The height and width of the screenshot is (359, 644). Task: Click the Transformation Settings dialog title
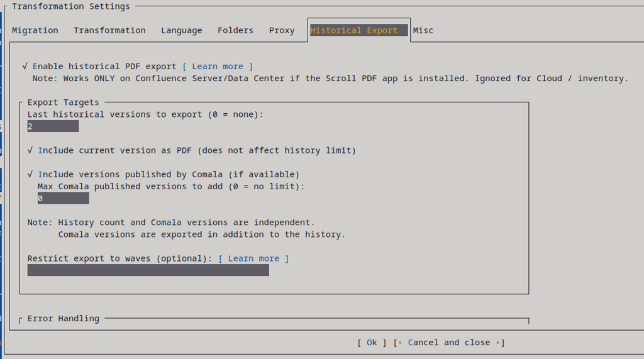click(70, 6)
